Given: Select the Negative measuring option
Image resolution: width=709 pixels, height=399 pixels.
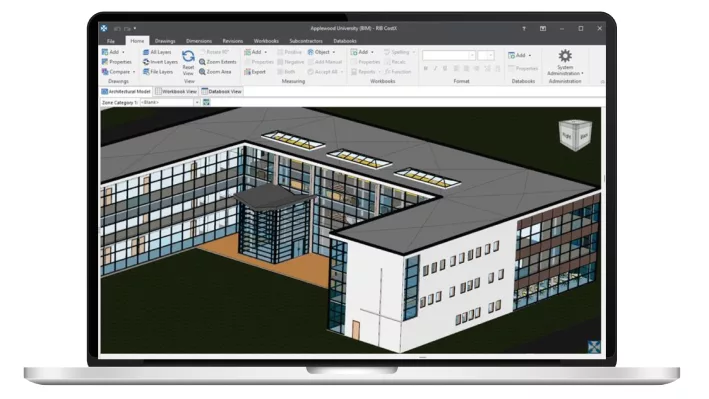Looking at the screenshot, I should (x=291, y=62).
